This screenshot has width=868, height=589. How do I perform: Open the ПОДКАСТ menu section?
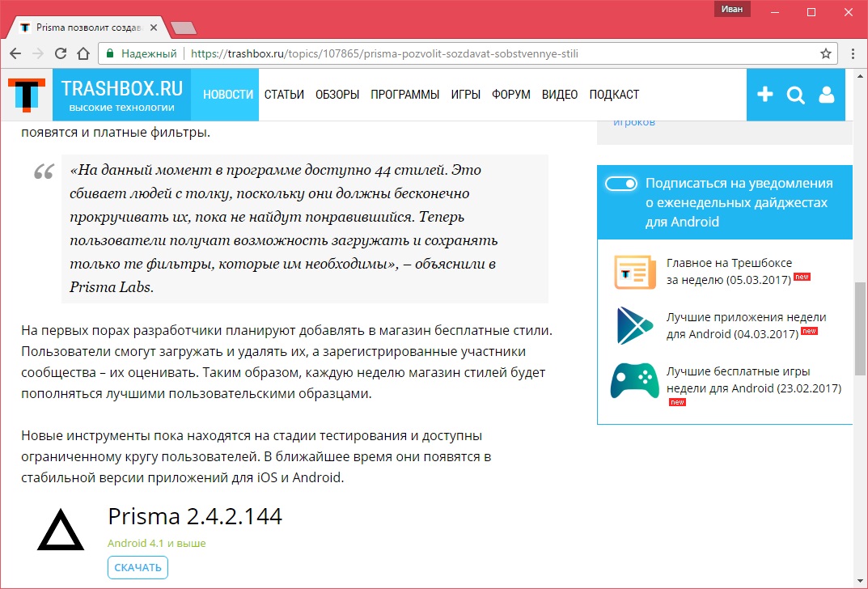point(614,95)
